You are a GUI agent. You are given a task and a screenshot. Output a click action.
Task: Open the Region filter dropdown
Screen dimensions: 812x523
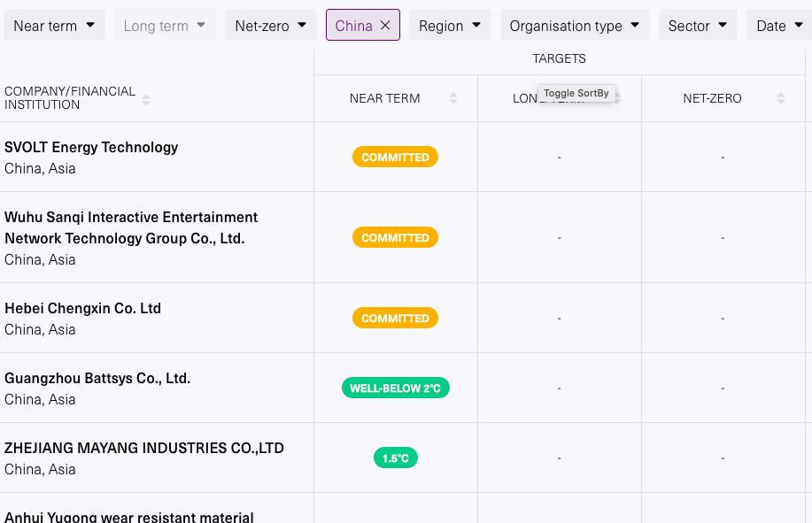(x=450, y=26)
